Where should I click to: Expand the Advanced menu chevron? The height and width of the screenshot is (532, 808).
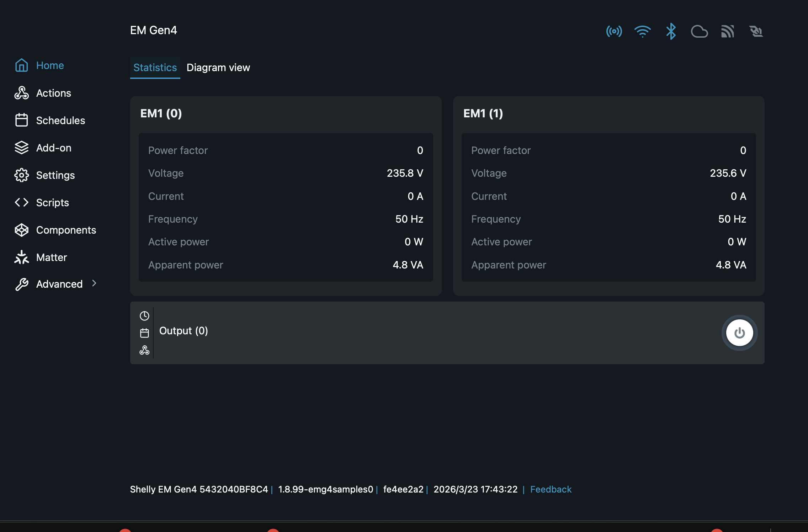click(94, 283)
